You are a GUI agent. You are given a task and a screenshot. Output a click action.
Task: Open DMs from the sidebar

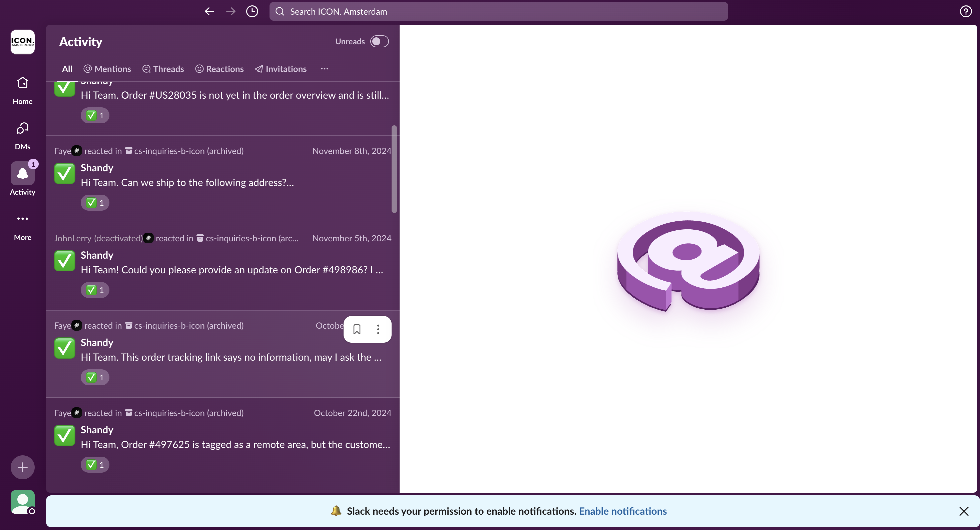22,129
